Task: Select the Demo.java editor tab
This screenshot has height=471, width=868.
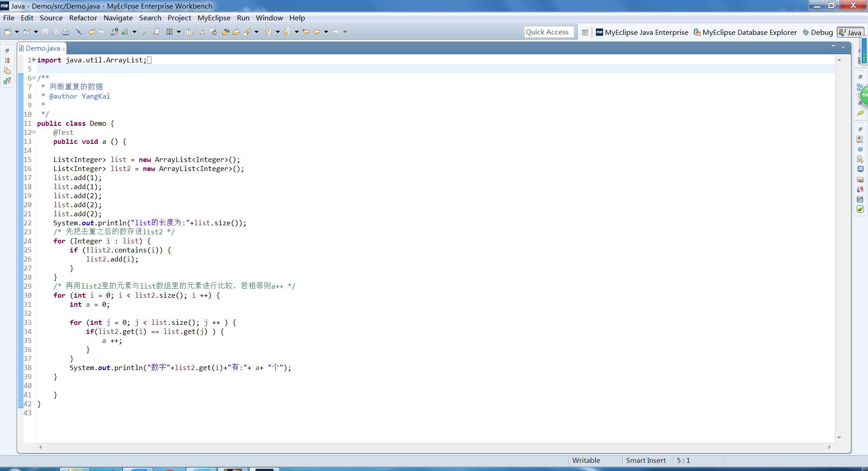Action: coord(42,48)
